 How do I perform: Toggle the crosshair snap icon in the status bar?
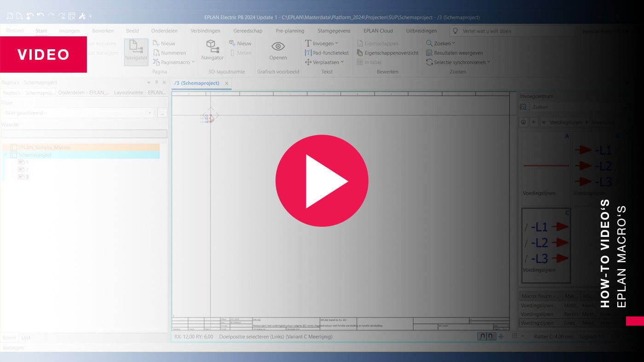[501, 337]
